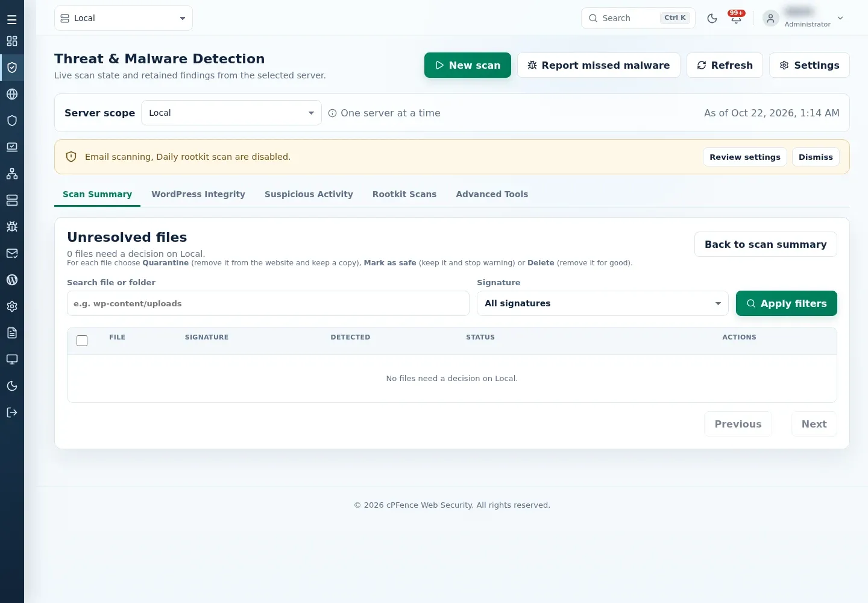Open the network nodes icon in sidebar

(11, 174)
